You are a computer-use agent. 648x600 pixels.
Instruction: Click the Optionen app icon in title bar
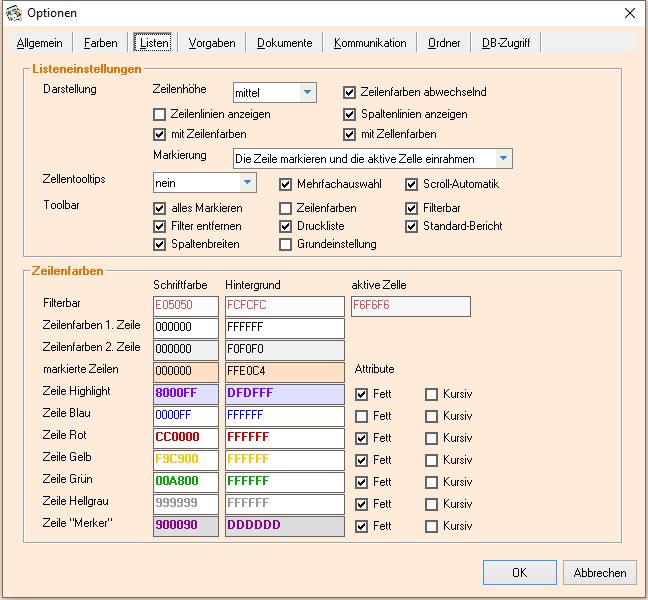[13, 13]
